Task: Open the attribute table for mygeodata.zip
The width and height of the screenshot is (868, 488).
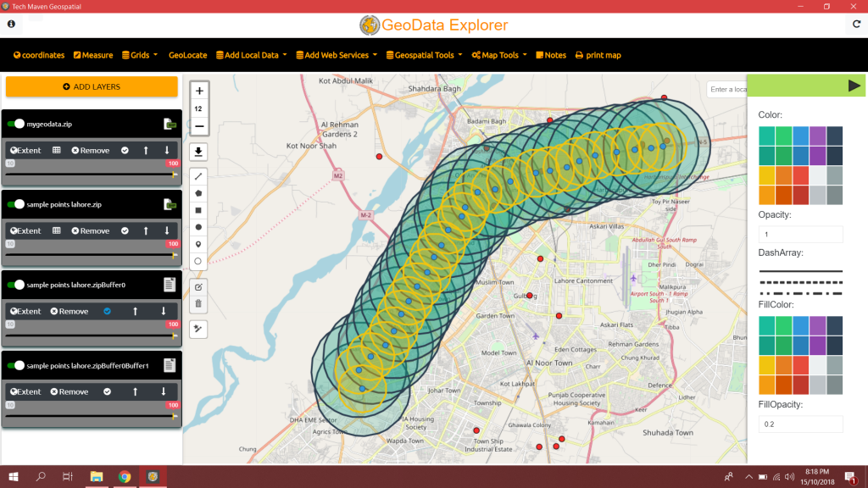Action: 57,150
